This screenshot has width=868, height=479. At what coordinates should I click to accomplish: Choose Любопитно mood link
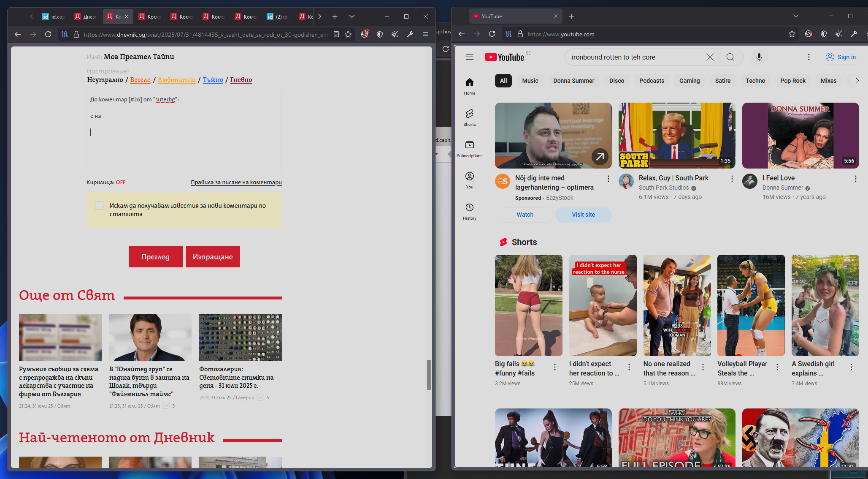pyautogui.click(x=176, y=80)
